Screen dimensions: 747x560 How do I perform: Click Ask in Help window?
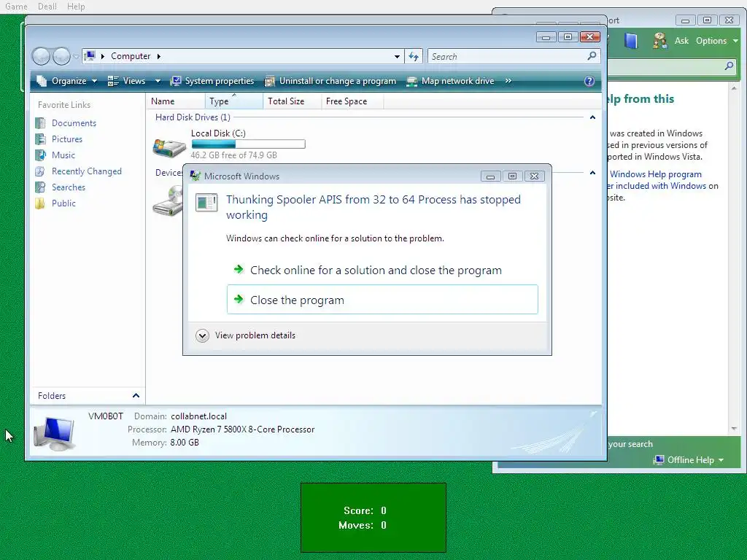pyautogui.click(x=681, y=41)
